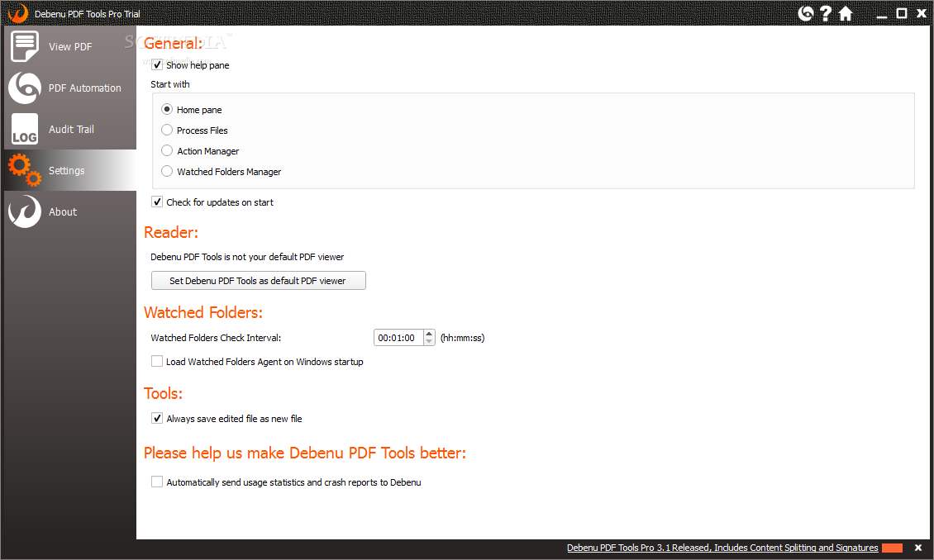This screenshot has height=560, width=934.
Task: Set Debenu PDF Tools as default PDF viewer
Action: pyautogui.click(x=259, y=281)
